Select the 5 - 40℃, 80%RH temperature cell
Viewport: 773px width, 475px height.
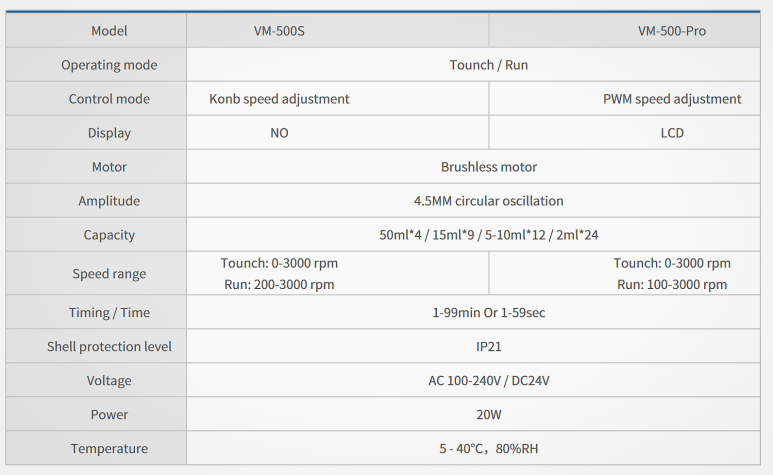(489, 449)
